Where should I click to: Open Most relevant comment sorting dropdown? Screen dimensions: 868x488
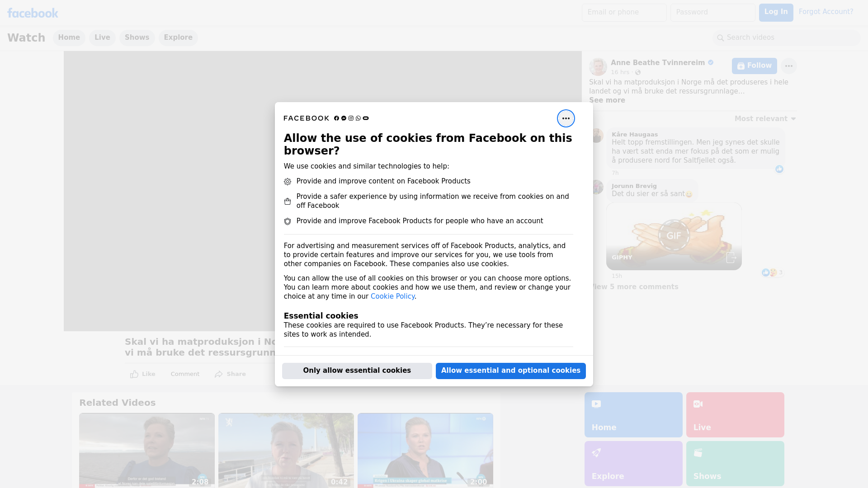[765, 119]
